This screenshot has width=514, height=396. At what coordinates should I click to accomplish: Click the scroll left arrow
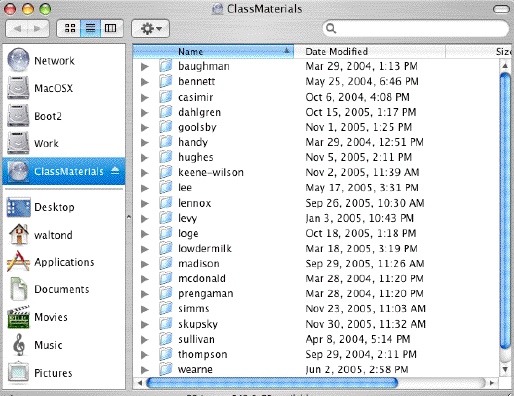pyautogui.click(x=140, y=383)
